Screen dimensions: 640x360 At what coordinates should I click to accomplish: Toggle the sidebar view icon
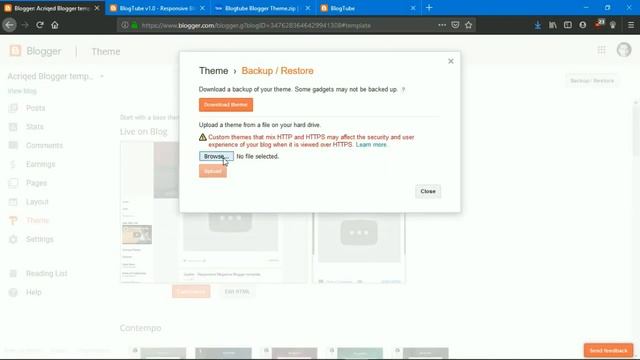(568, 25)
